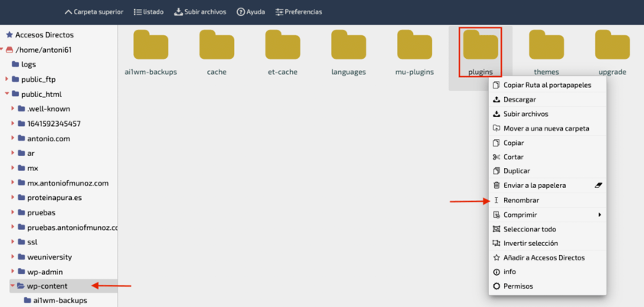Open Preferencias settings

point(298,12)
